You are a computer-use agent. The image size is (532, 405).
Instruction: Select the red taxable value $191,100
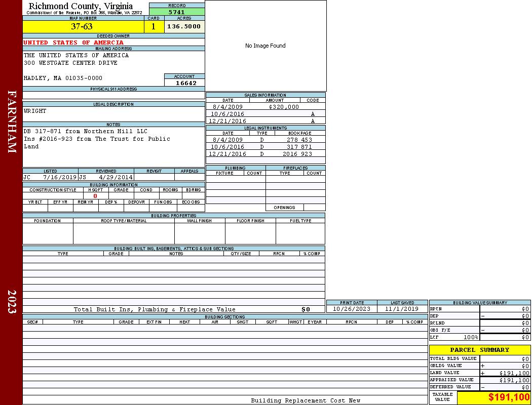click(509, 398)
